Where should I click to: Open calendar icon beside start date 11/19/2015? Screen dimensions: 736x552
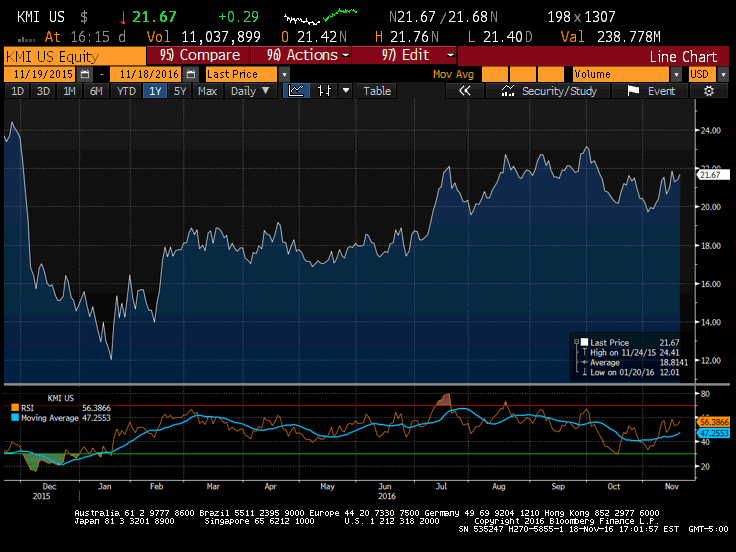(x=85, y=74)
